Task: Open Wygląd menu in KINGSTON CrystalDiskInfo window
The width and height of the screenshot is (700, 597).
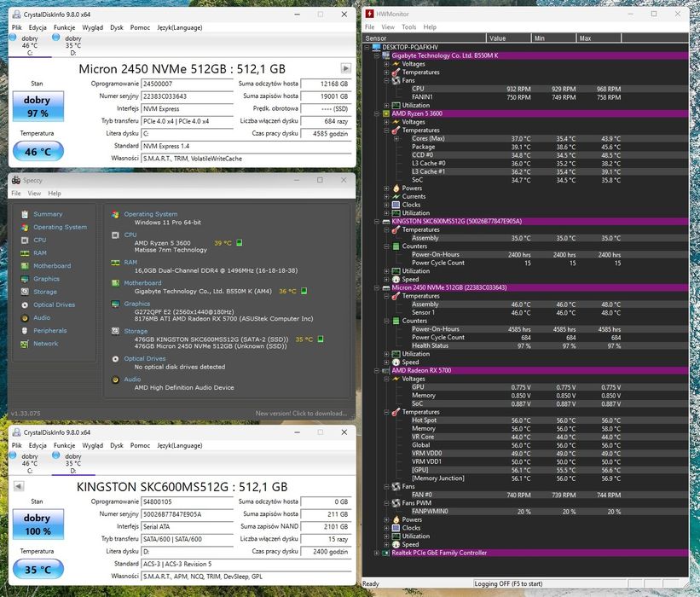Action: pyautogui.click(x=92, y=446)
